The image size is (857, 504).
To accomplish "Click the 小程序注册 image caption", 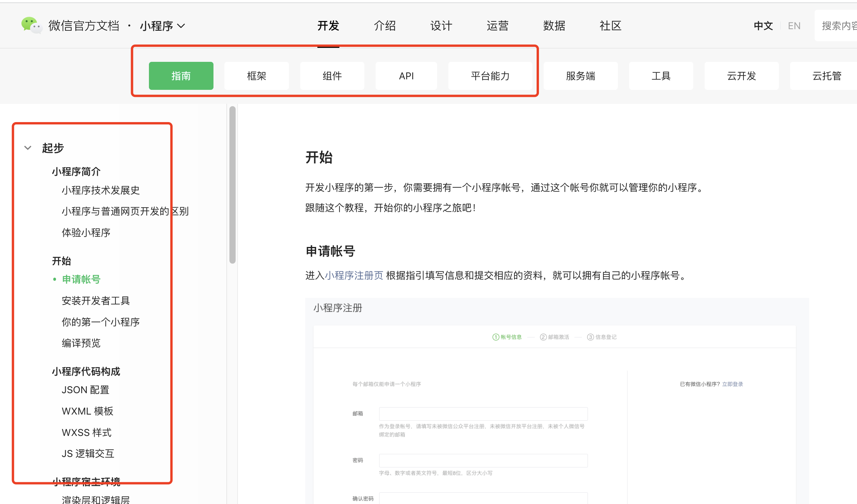I will pyautogui.click(x=338, y=308).
